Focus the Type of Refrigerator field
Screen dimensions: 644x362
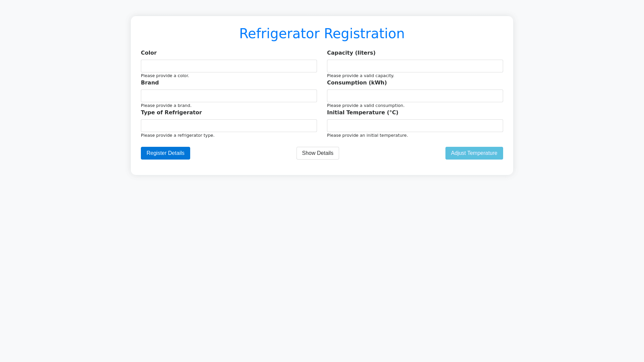[229, 126]
